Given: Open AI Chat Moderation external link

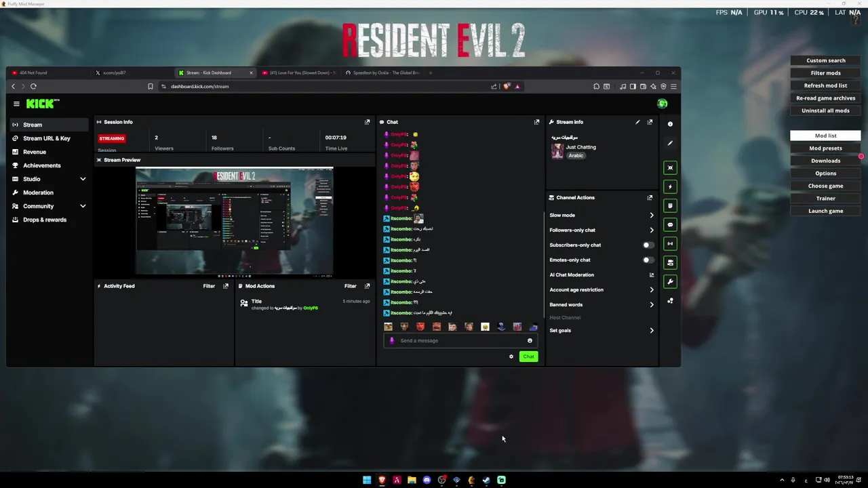Looking at the screenshot, I should click(x=652, y=274).
